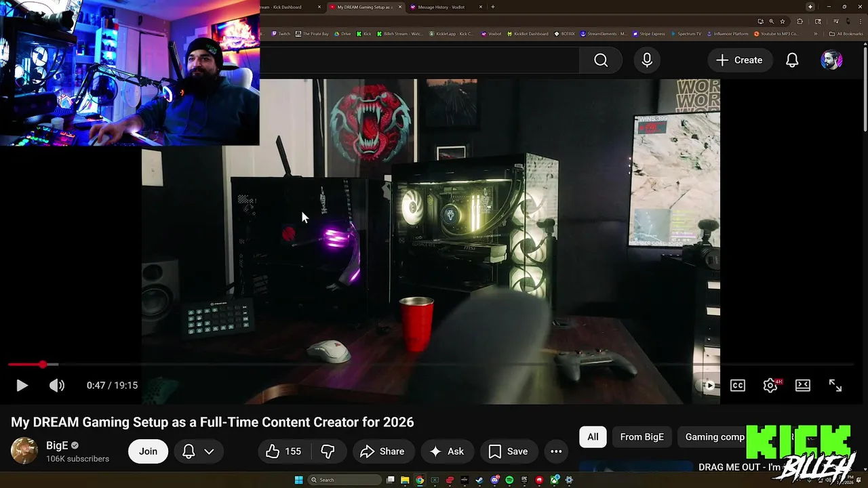Open the BOTRIX bookmark
The height and width of the screenshot is (488, 868).
[x=564, y=34]
